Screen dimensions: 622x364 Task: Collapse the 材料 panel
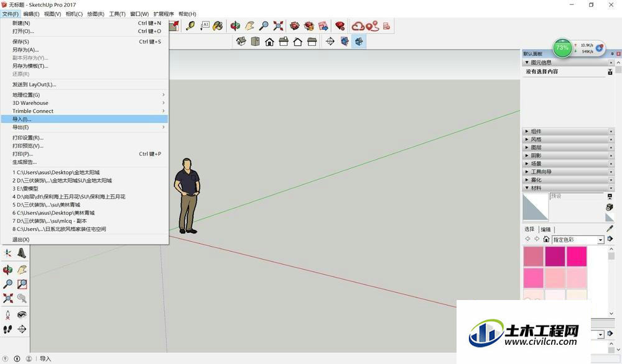[x=527, y=188]
